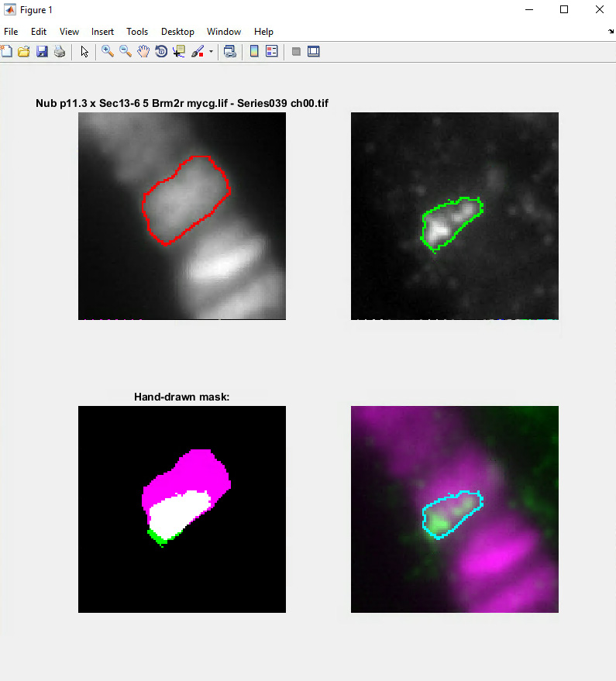Click the hand-drawn mask image
The width and height of the screenshot is (616, 681).
(182, 509)
